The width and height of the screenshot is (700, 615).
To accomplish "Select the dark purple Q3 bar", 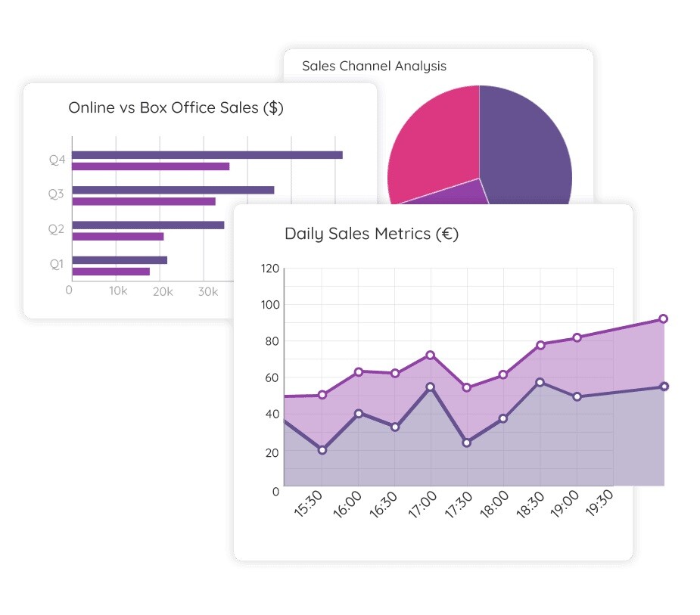I will coord(173,190).
